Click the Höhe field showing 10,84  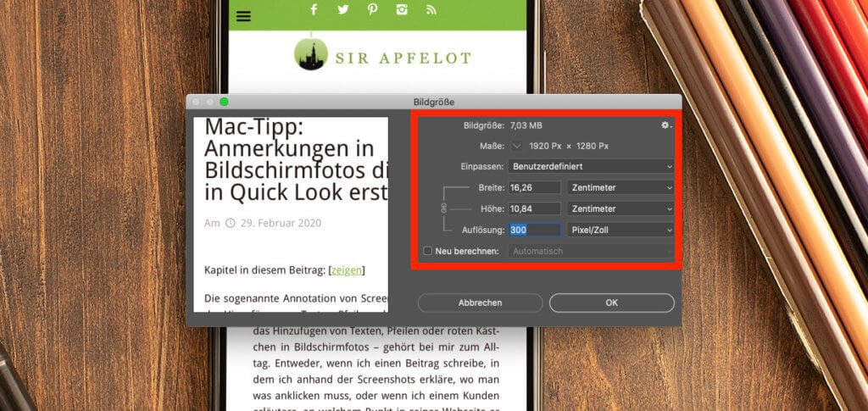[535, 208]
